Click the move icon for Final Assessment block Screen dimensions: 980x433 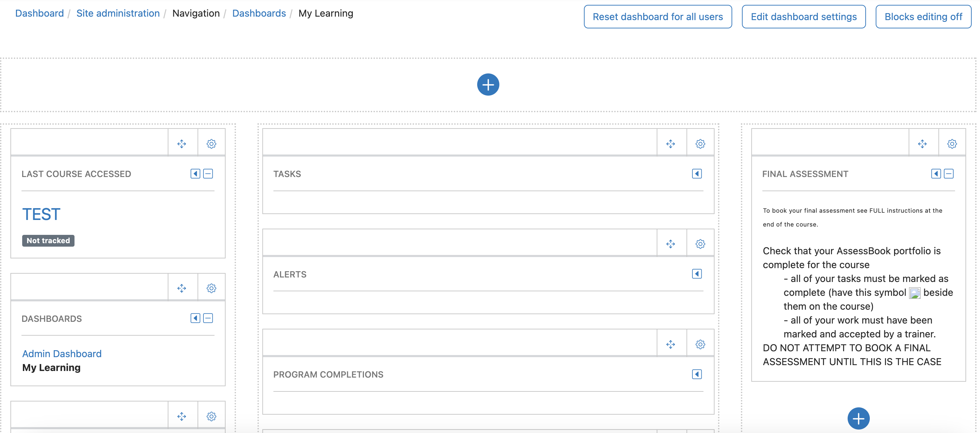(922, 144)
